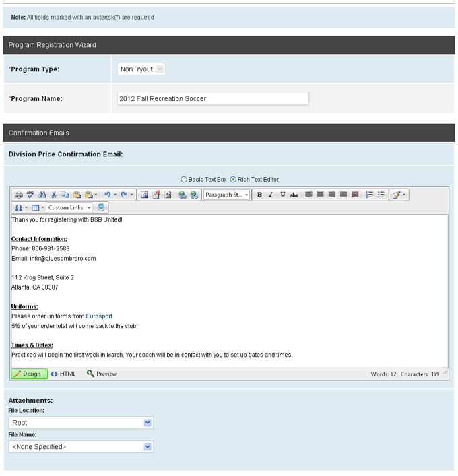Toggle italic formatting
The width and height of the screenshot is (458, 476).
271,195
